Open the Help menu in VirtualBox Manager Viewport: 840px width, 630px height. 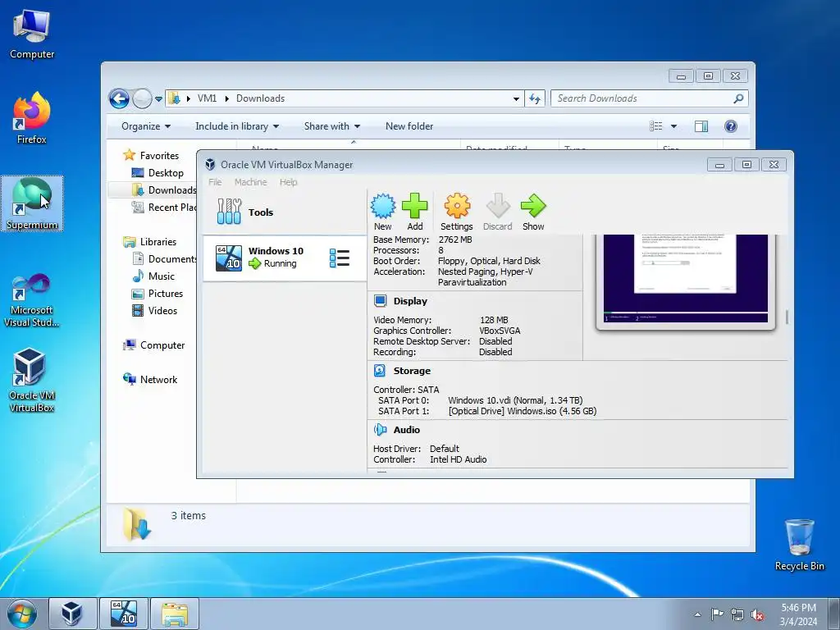pyautogui.click(x=288, y=182)
